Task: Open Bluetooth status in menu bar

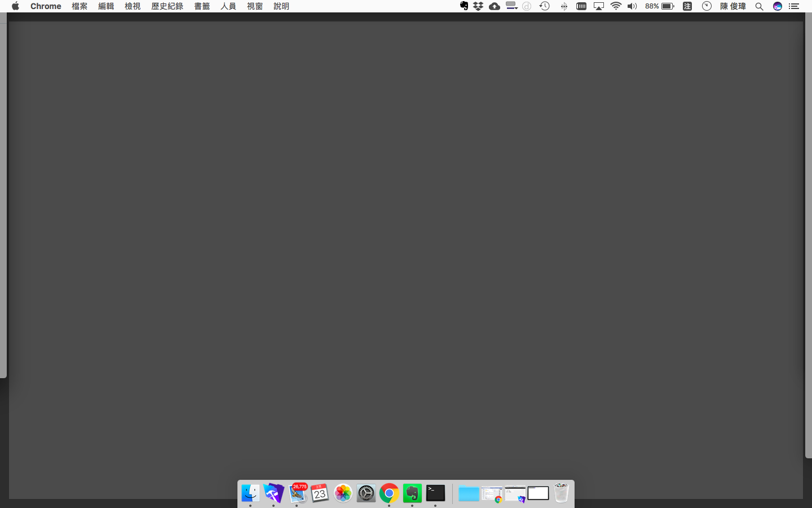Action: point(564,6)
